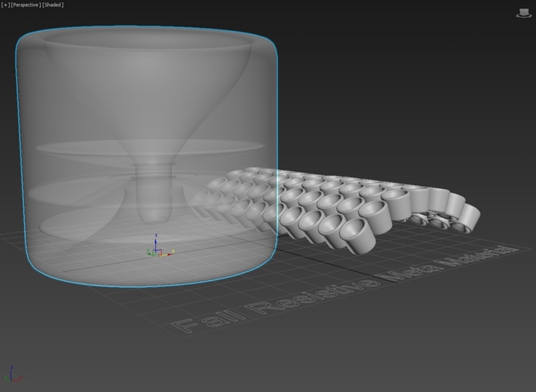This screenshot has height=392, width=536.
Task: Open the [+] viewport general menu
Action: click(5, 5)
